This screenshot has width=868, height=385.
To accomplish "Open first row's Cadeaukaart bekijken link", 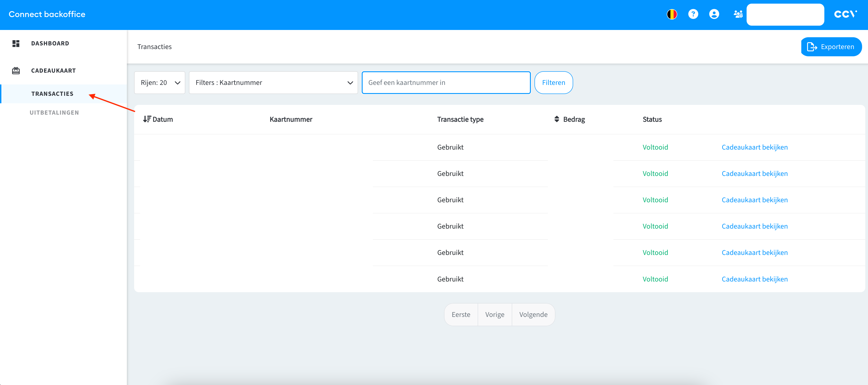I will coord(755,147).
